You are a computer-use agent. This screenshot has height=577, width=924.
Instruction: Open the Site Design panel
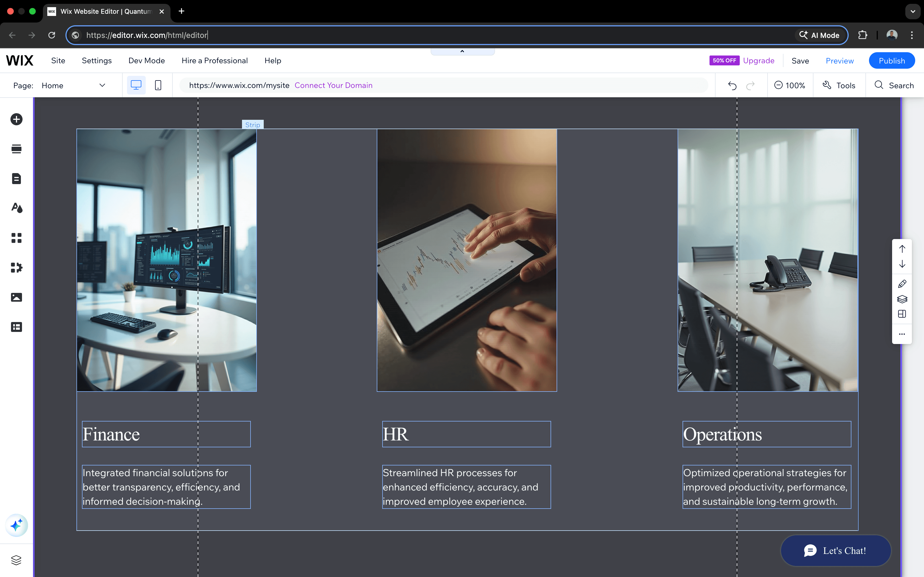pos(16,208)
